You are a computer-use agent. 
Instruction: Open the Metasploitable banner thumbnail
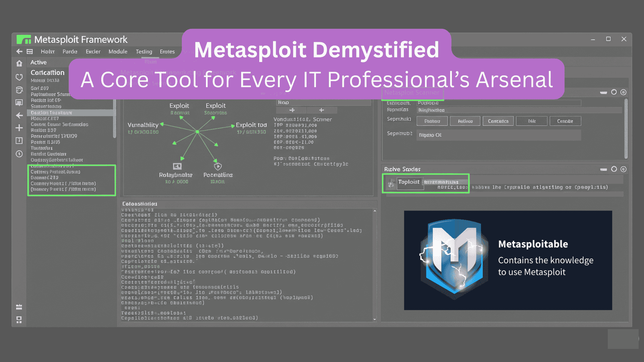coord(508,260)
